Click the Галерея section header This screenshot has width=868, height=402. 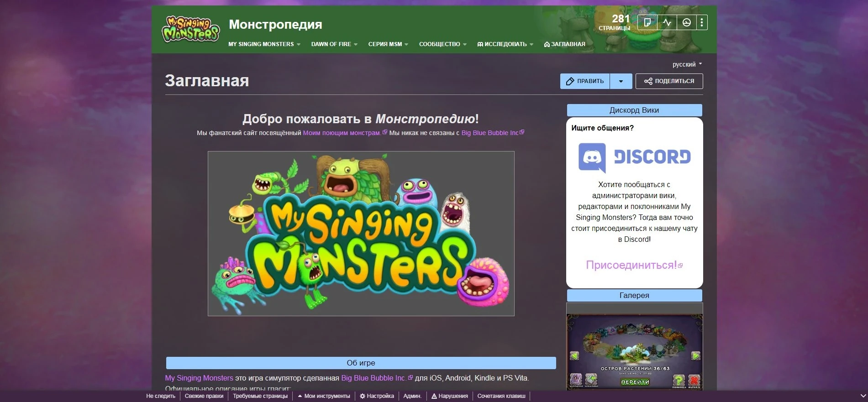click(x=635, y=295)
